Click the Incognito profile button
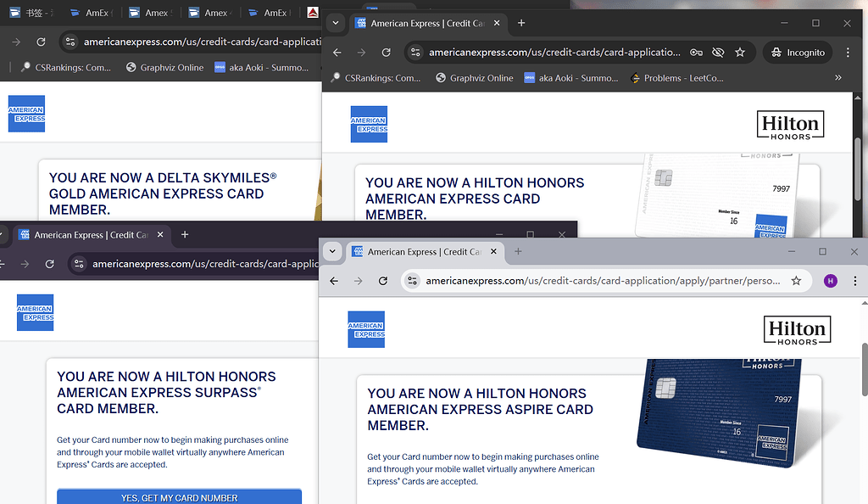 coord(798,53)
